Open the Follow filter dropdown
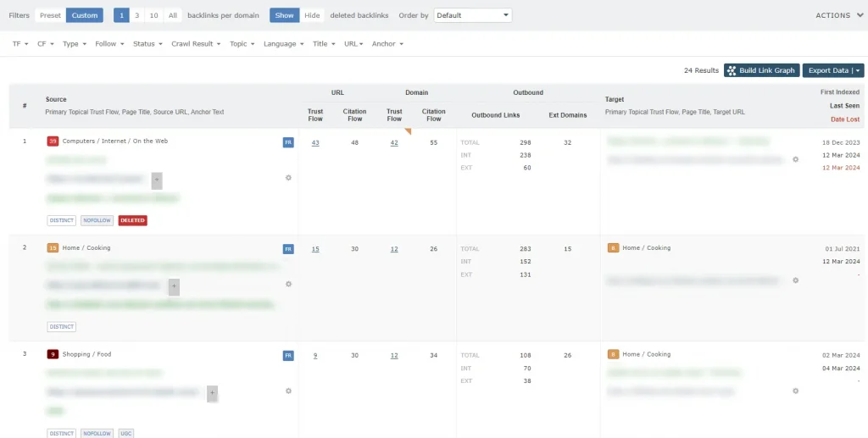Screen dimensions: 868x438 (x=109, y=44)
